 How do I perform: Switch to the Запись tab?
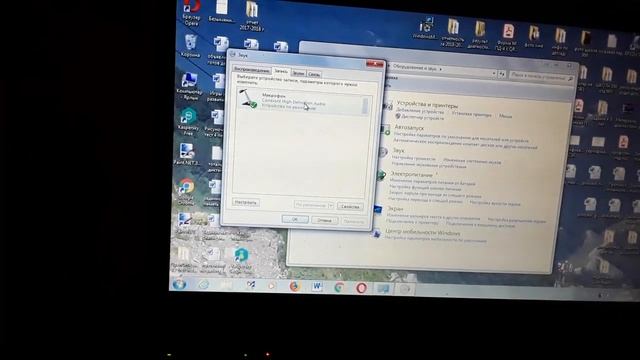pyautogui.click(x=281, y=71)
